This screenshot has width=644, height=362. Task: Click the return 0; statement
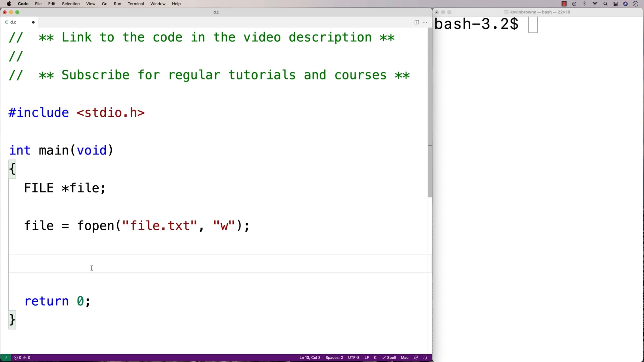coord(57,301)
